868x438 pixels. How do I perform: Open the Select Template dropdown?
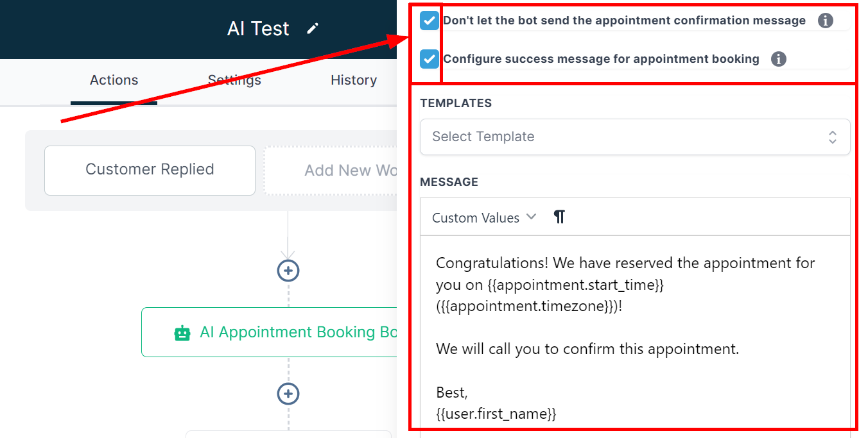click(634, 137)
